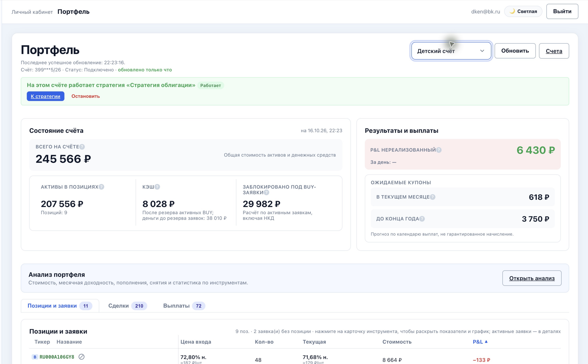
Task: Click the assets value «207 556 ₽»
Action: [x=62, y=204]
